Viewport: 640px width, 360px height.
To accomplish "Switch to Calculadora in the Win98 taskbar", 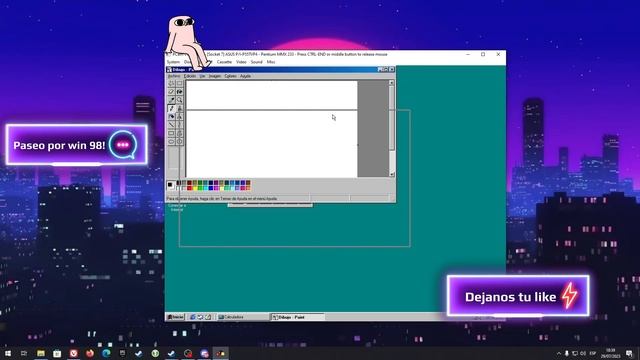I will pyautogui.click(x=242, y=317).
